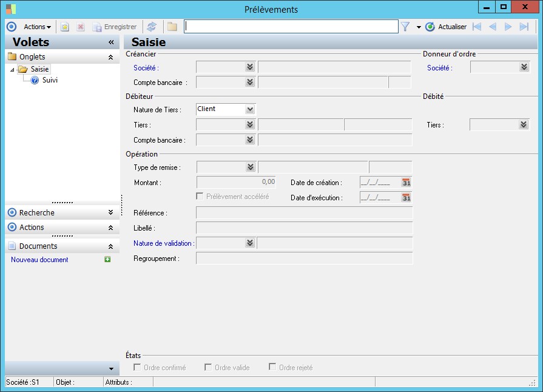The width and height of the screenshot is (543, 392).
Task: Open the Date de création calendar picker
Action: [406, 182]
